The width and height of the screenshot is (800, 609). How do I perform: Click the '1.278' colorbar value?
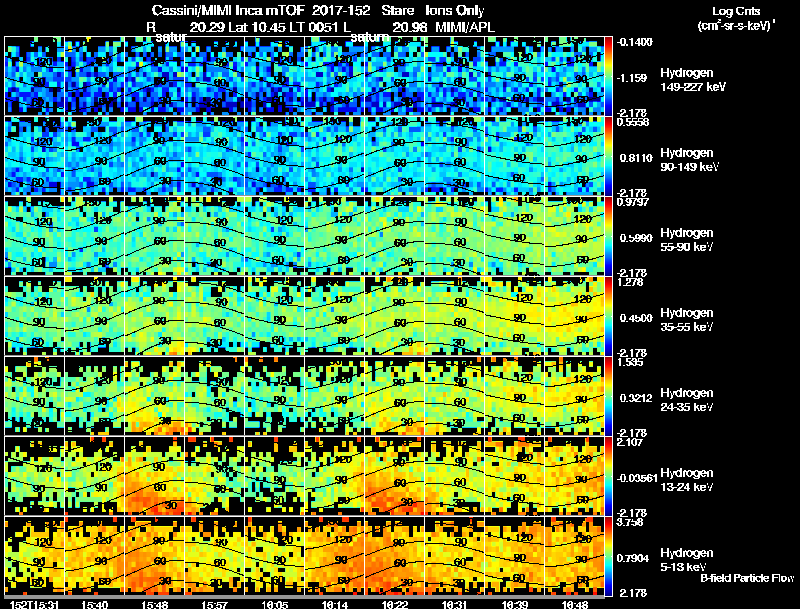point(630,282)
